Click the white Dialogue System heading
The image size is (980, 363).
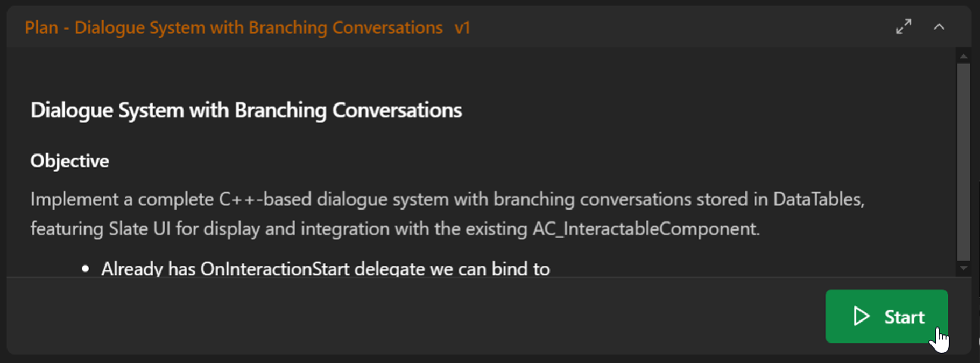tap(246, 110)
